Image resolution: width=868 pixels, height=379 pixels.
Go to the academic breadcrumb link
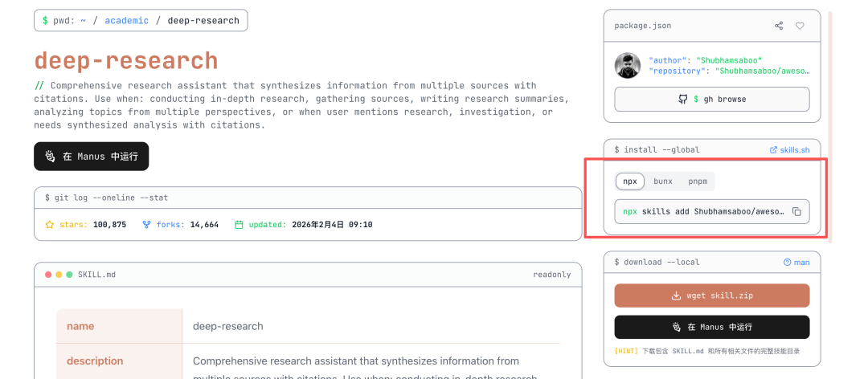tap(126, 20)
